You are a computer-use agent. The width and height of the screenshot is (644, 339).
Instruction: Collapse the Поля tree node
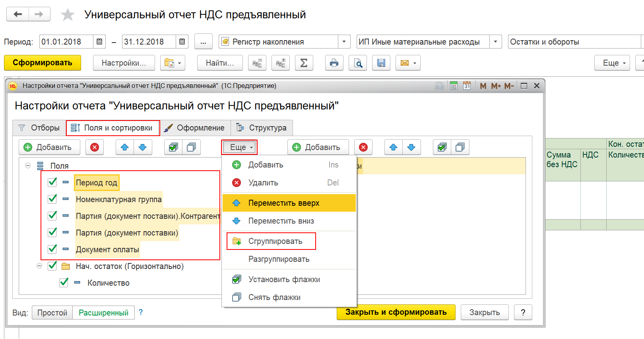(x=28, y=166)
